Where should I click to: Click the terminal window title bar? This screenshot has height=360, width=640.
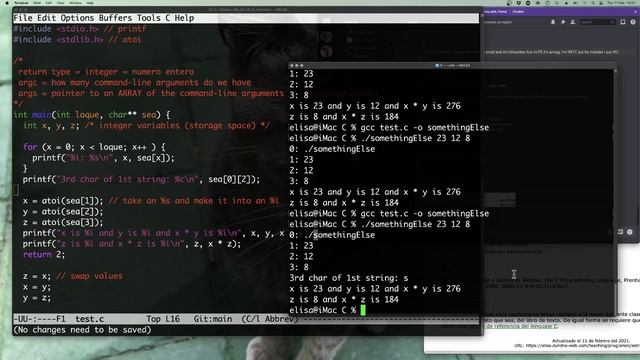click(452, 65)
